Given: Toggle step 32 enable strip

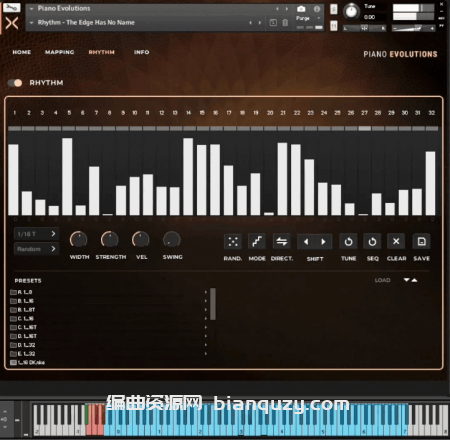Looking at the screenshot, I should tap(432, 129).
